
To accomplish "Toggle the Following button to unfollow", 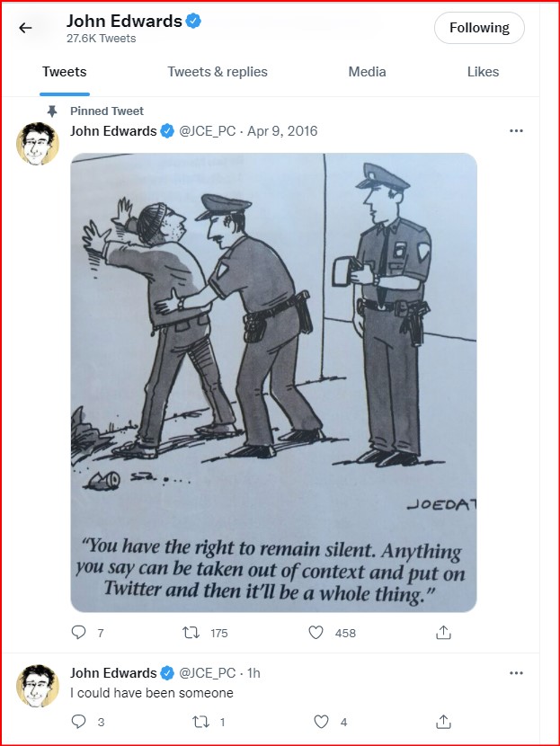I will point(479,28).
